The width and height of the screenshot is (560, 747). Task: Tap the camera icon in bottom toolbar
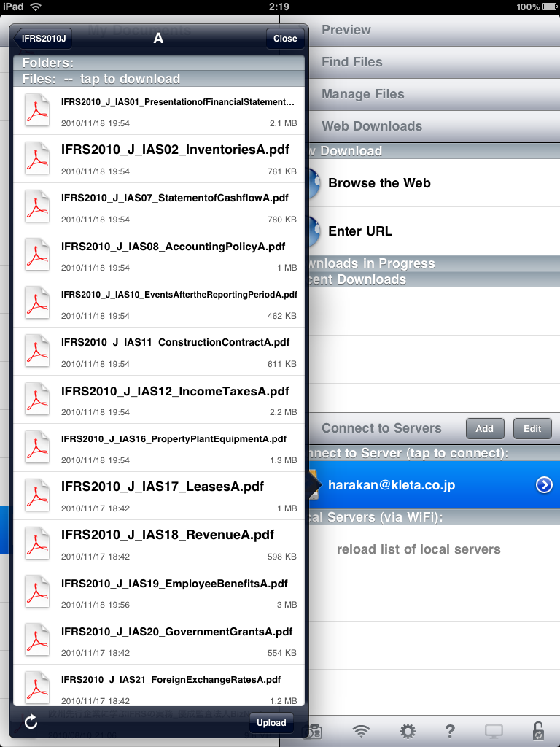[x=315, y=731]
